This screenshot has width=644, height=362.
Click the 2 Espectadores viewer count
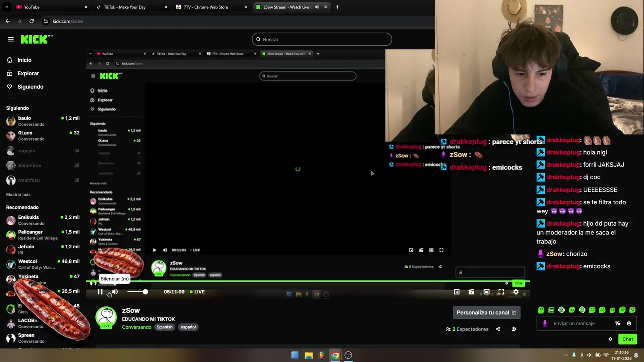[467, 329]
